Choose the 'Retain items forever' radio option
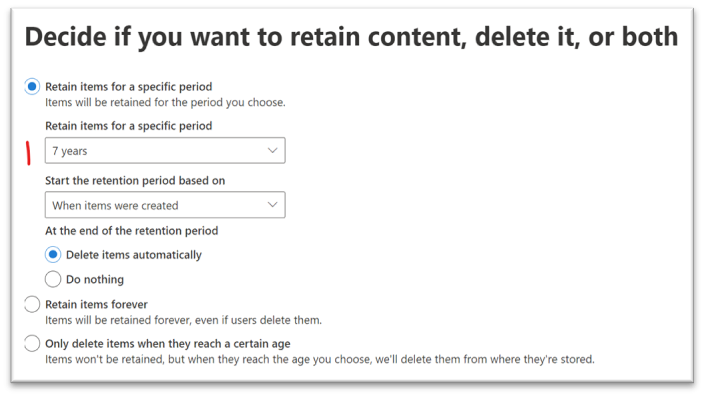This screenshot has height=397, width=705. click(x=32, y=304)
